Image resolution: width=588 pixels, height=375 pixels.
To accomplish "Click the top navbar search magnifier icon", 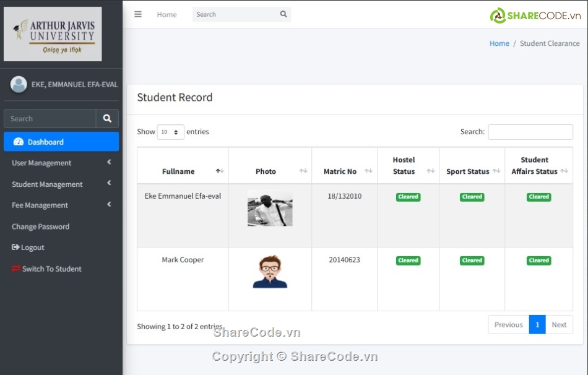I will pyautogui.click(x=283, y=14).
